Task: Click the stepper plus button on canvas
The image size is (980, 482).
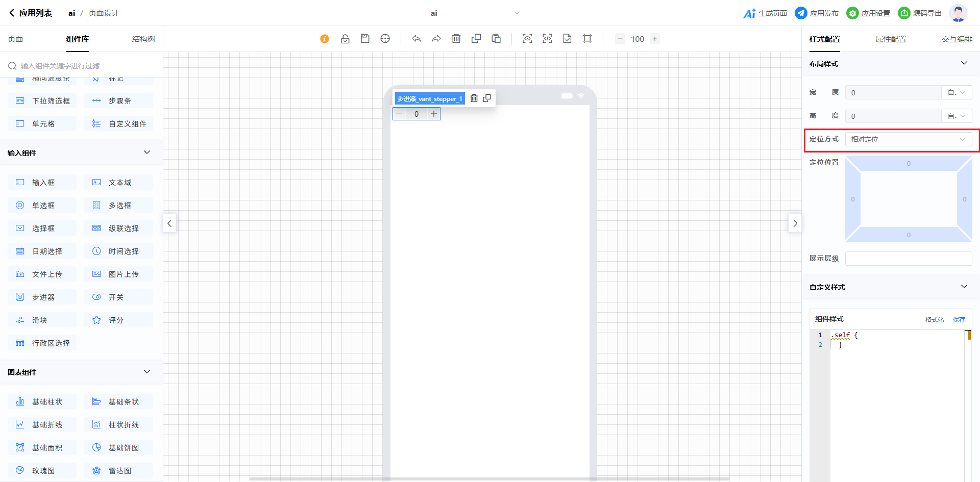Action: pyautogui.click(x=434, y=114)
